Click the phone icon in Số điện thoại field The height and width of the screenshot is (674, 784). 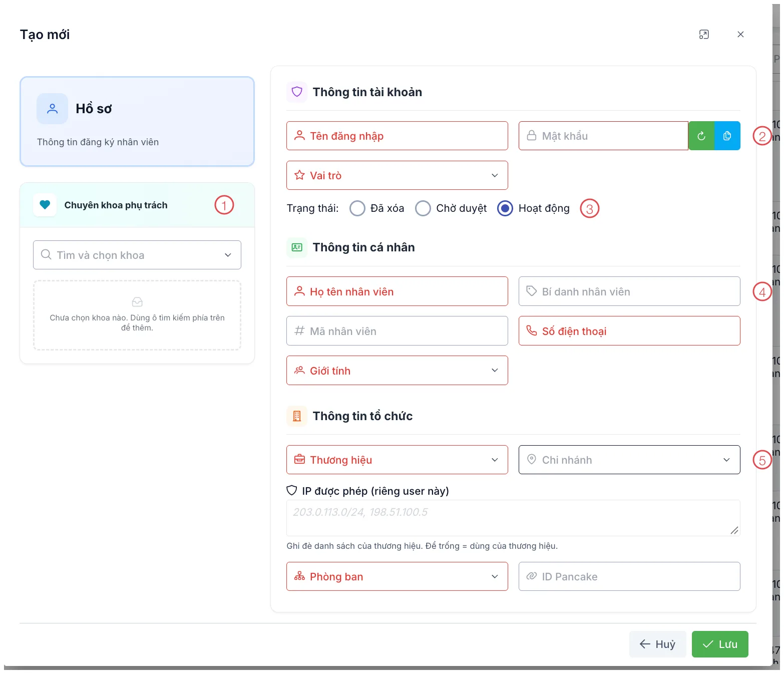[x=532, y=330]
